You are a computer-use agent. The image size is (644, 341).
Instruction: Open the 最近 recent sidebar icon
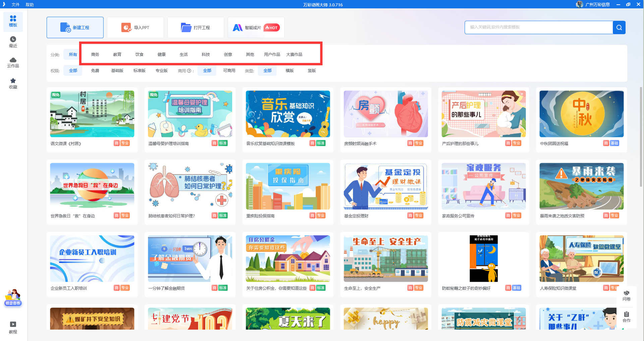coord(13,42)
